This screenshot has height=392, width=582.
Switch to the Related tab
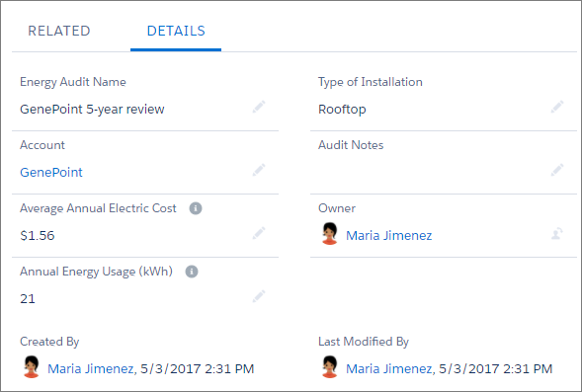pos(59,31)
